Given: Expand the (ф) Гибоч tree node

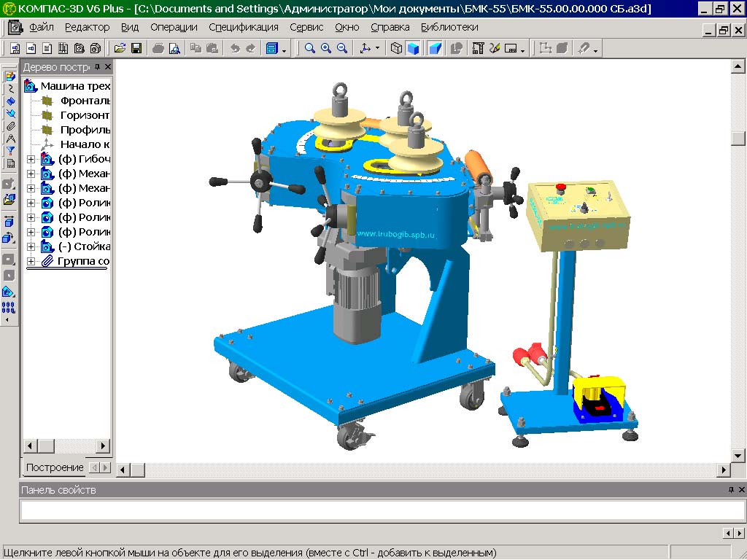Looking at the screenshot, I should click(x=31, y=159).
